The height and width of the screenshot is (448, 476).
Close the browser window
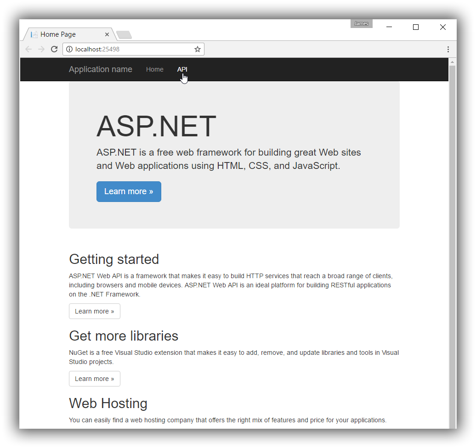(442, 27)
